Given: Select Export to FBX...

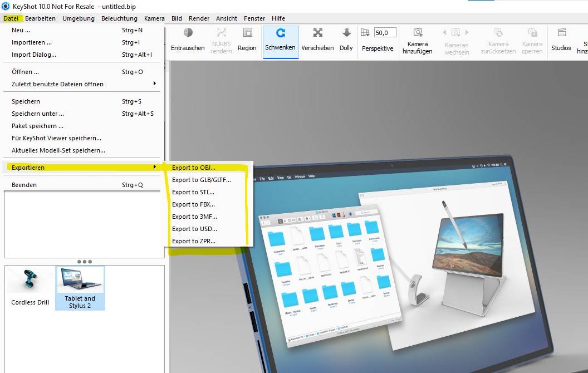Looking at the screenshot, I should pos(209,204).
